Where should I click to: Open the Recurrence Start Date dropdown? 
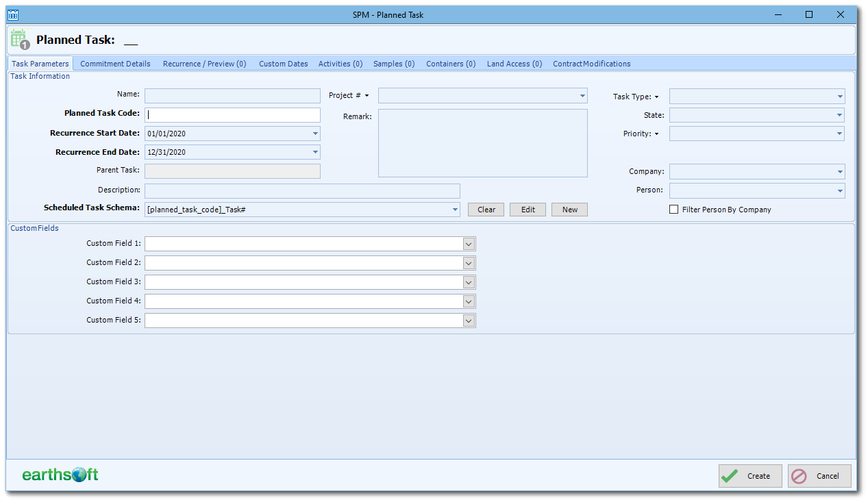315,133
